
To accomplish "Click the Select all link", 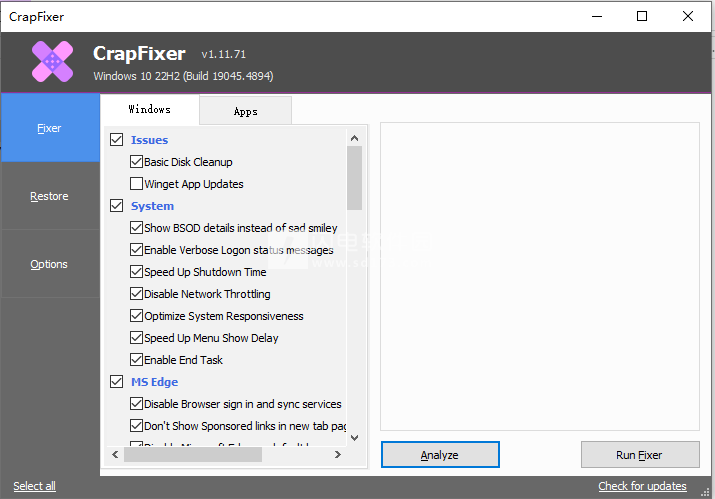I will click(35, 486).
